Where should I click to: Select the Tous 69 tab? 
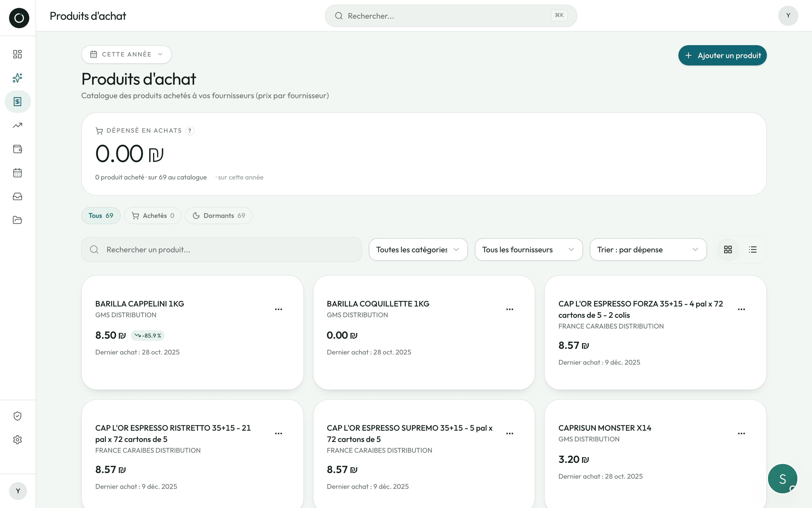101,216
